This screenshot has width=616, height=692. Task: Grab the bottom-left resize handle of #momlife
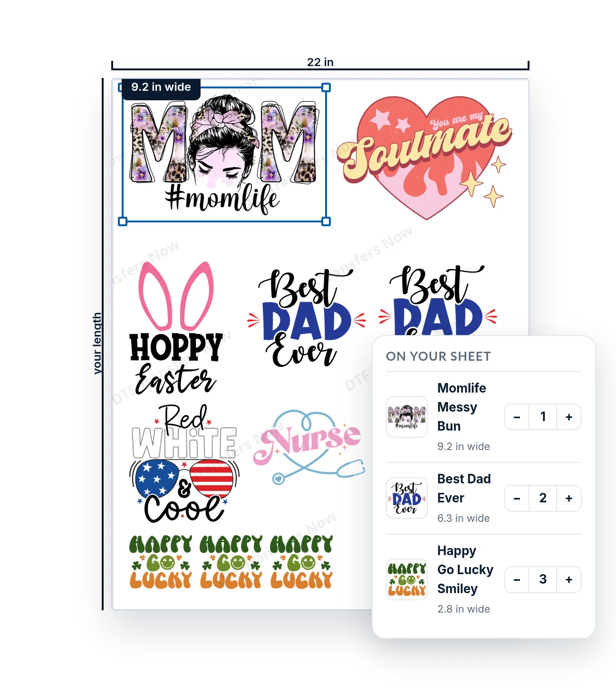pyautogui.click(x=123, y=221)
